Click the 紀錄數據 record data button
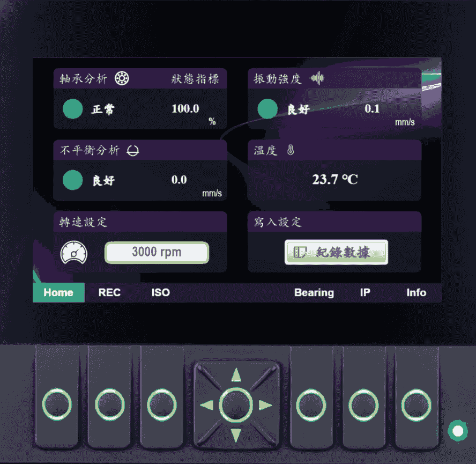 click(336, 252)
